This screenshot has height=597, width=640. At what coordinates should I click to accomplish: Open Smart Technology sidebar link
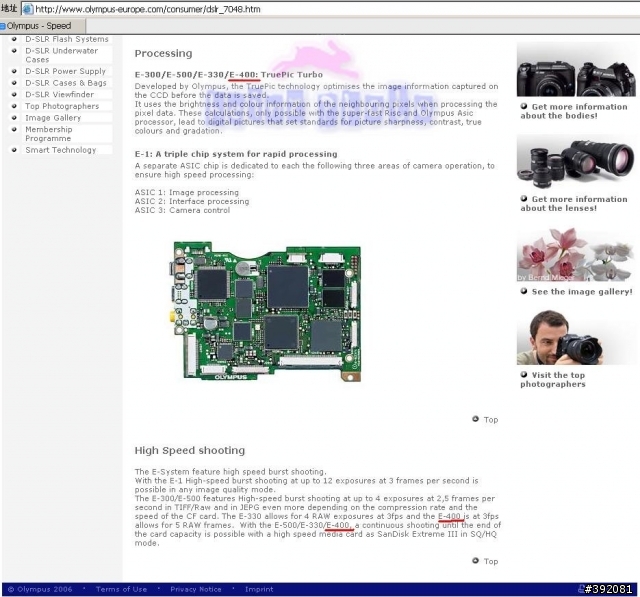[61, 150]
